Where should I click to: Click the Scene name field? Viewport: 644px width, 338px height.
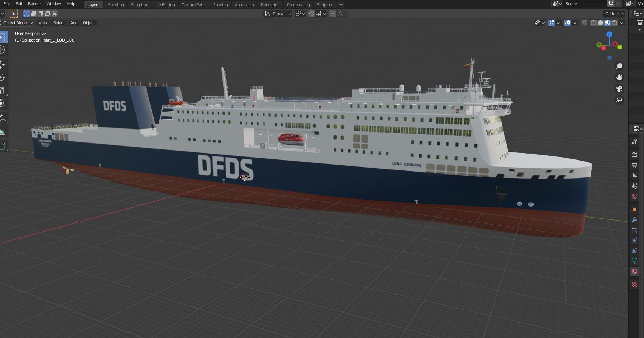click(585, 4)
